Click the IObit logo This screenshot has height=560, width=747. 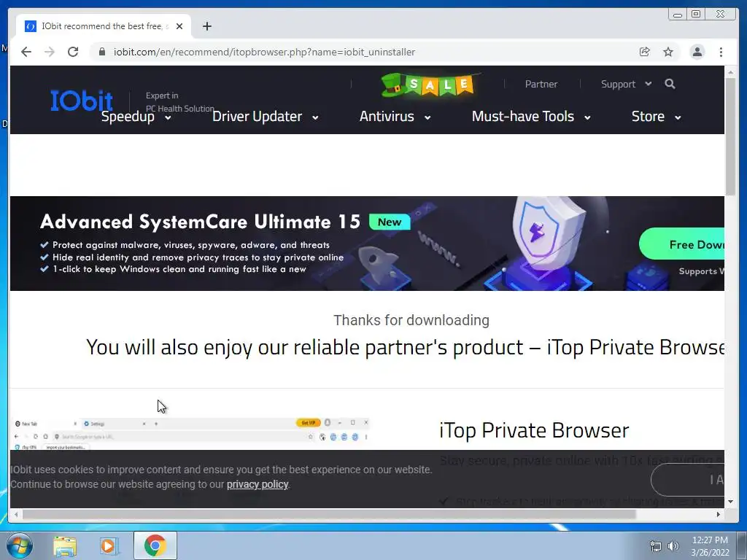pos(82,101)
